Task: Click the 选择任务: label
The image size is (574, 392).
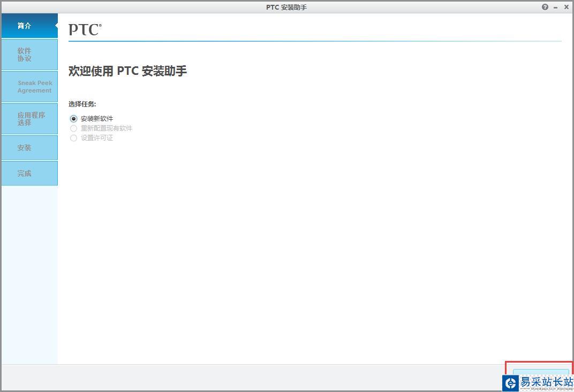Action: tap(82, 104)
